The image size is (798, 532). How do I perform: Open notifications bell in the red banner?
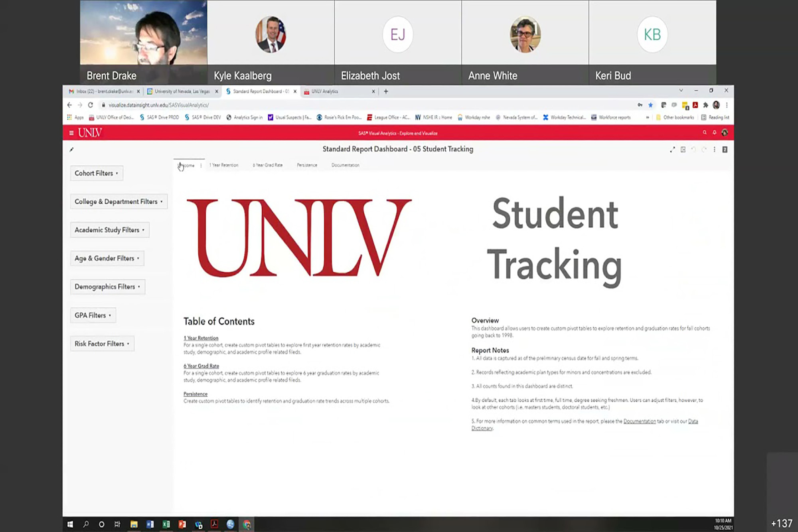pos(715,133)
